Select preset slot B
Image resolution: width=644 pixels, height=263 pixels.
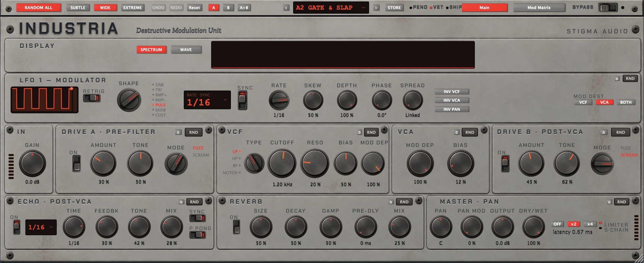tap(228, 8)
